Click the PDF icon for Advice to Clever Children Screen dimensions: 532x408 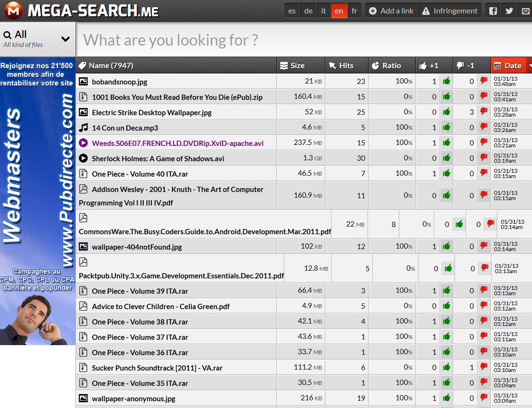pos(83,306)
